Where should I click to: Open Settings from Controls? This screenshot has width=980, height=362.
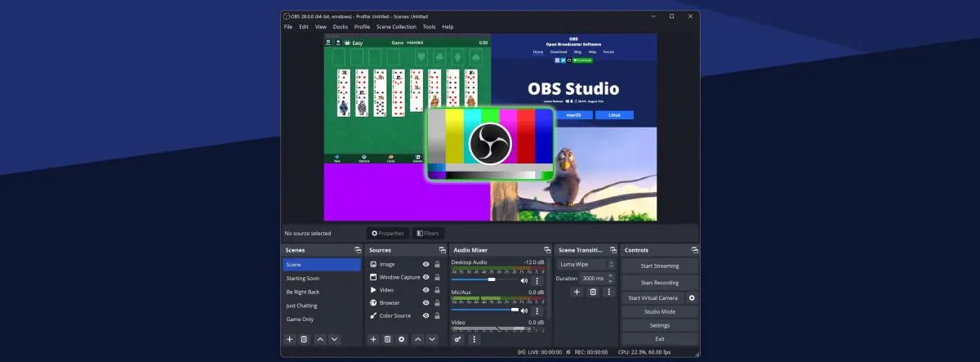[659, 325]
